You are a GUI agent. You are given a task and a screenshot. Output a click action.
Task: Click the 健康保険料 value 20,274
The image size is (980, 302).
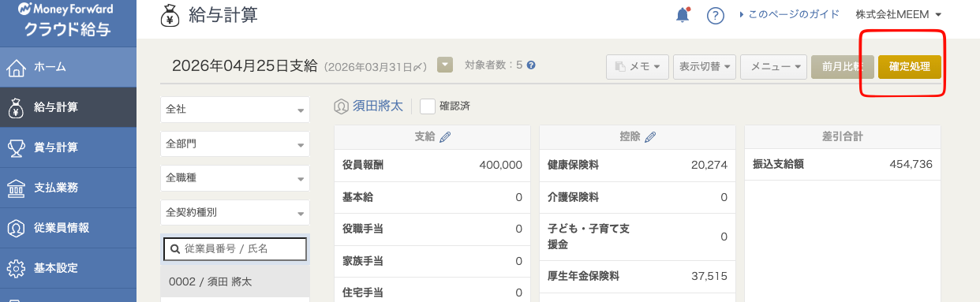pos(709,166)
